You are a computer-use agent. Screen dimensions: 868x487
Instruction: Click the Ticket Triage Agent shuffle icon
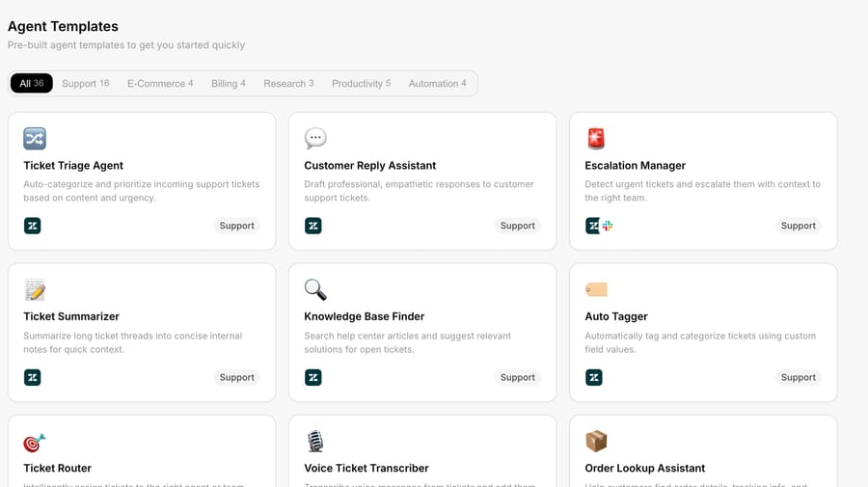[x=35, y=138]
